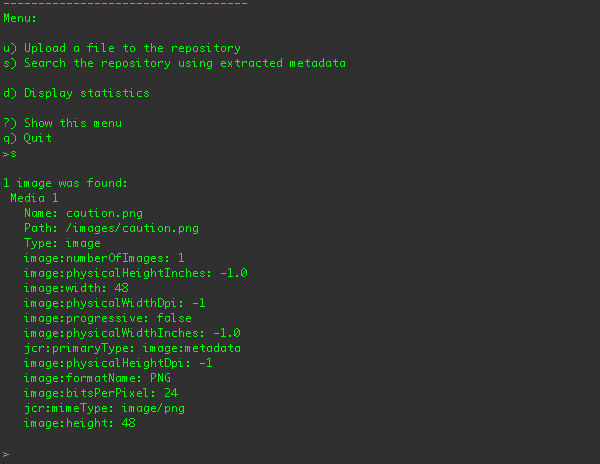Viewport: 600px width, 464px height.
Task: Click the 'Name: caution.png' line
Action: click(84, 213)
